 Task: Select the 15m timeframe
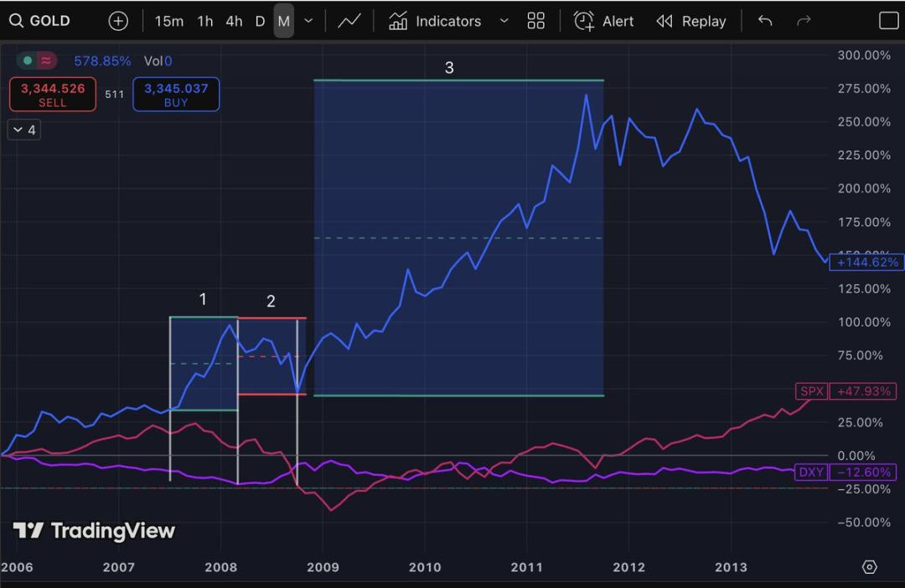point(168,21)
